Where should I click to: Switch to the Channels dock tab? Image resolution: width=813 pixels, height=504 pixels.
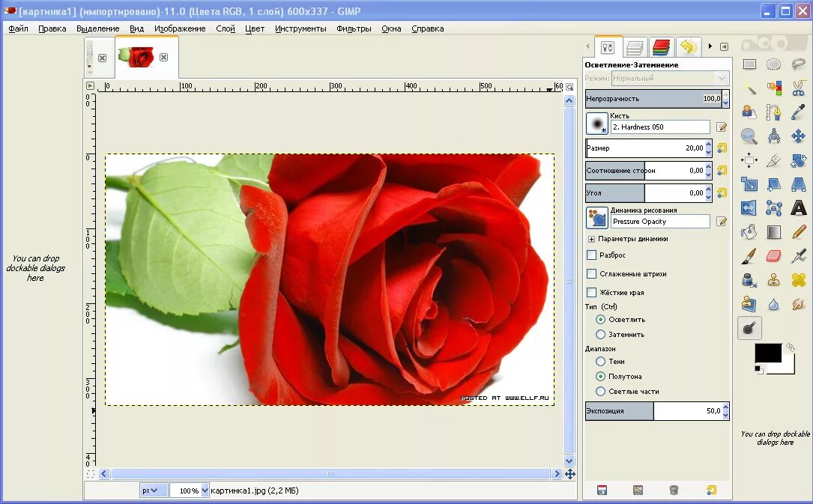click(662, 47)
